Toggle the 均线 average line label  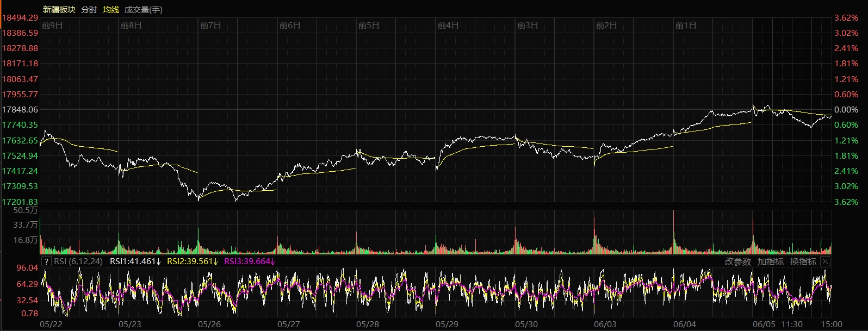point(111,10)
